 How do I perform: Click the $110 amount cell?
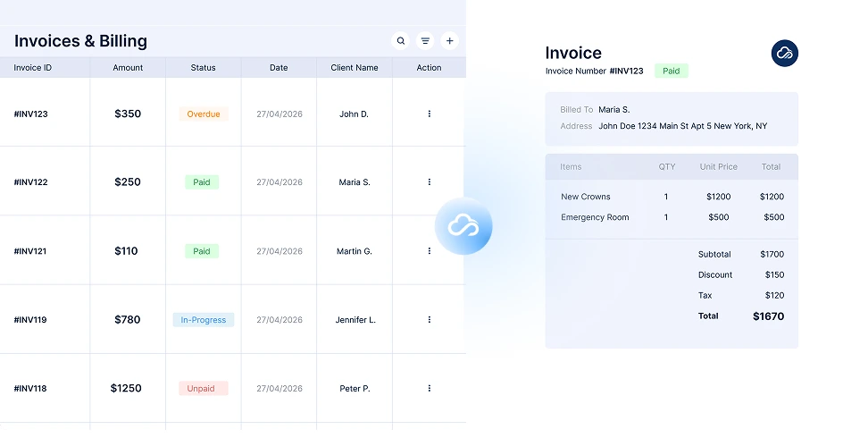pos(126,250)
